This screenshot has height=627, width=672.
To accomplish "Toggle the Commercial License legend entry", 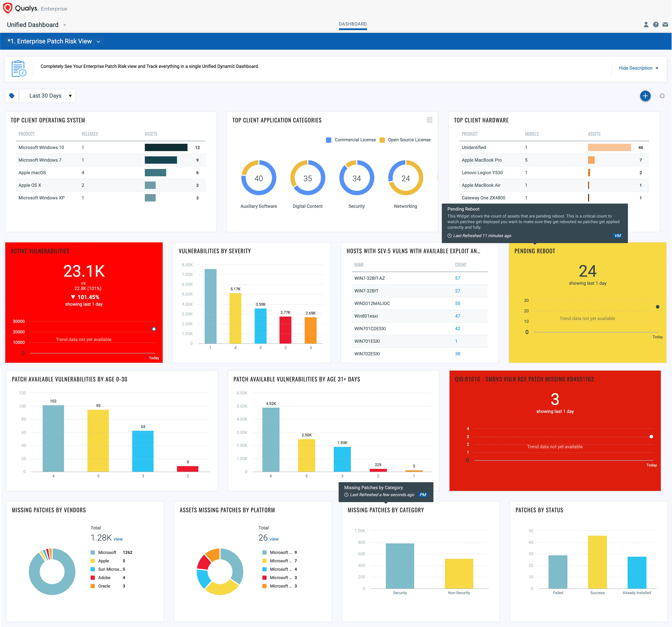I will [351, 140].
